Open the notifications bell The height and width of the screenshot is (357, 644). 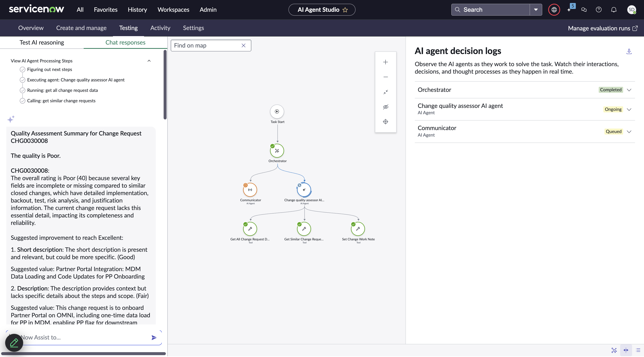coord(614,10)
